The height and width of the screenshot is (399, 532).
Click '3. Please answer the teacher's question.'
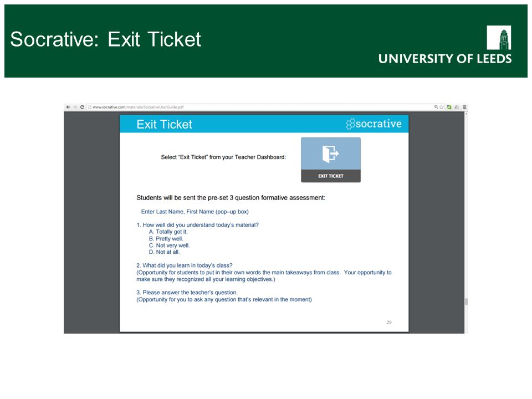click(187, 293)
